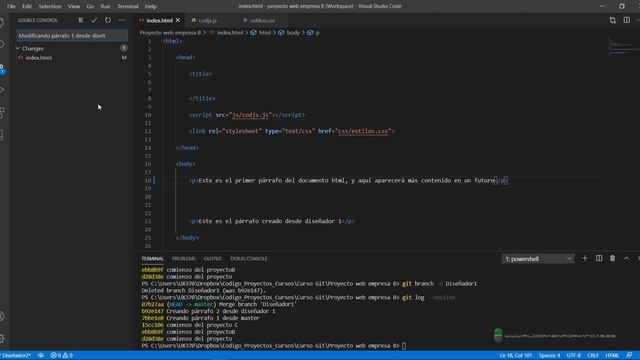Select the index.html editor tab
The width and height of the screenshot is (640, 360).
pyautogui.click(x=159, y=20)
